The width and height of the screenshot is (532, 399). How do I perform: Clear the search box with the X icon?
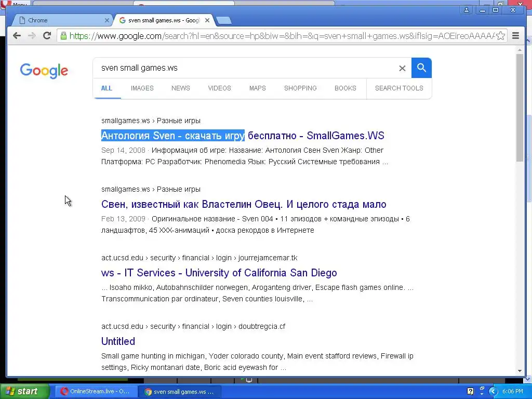(x=402, y=68)
